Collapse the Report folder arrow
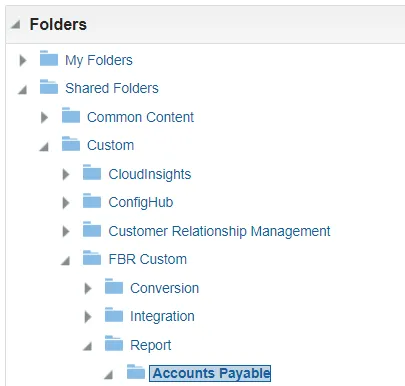405x386 pixels. (87, 347)
